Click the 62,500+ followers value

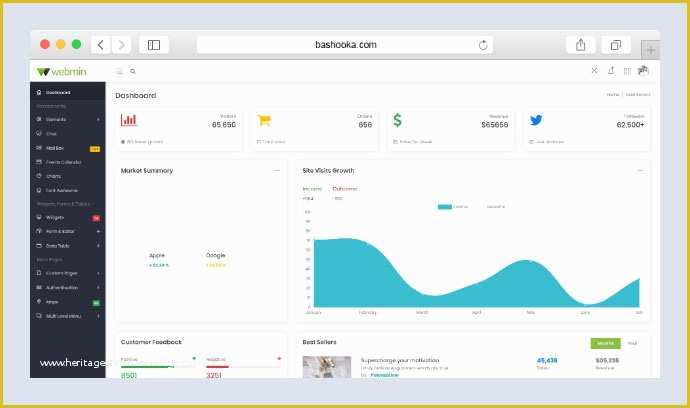[630, 125]
